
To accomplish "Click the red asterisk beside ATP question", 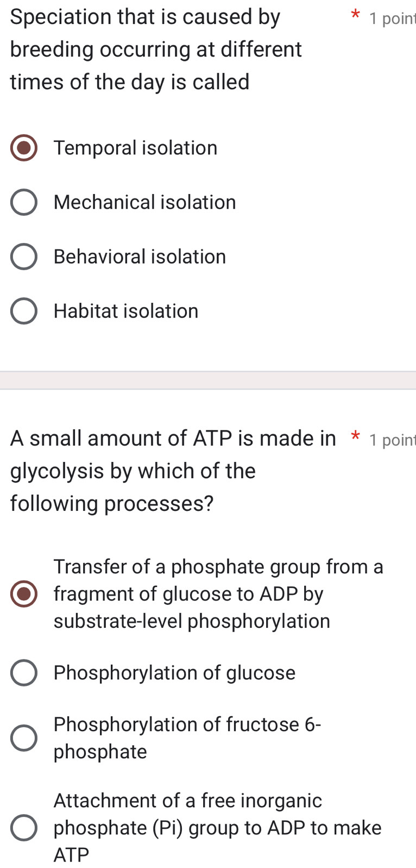I will 355,438.
